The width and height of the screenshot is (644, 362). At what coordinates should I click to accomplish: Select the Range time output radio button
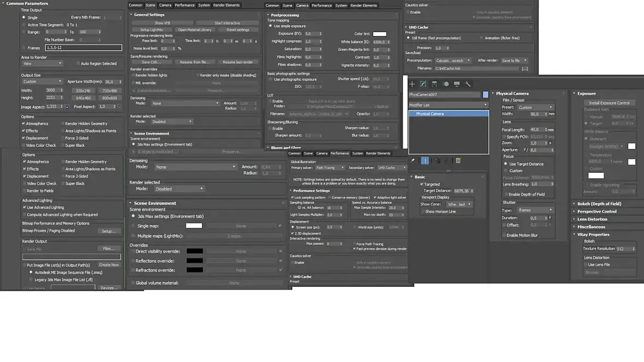click(24, 32)
